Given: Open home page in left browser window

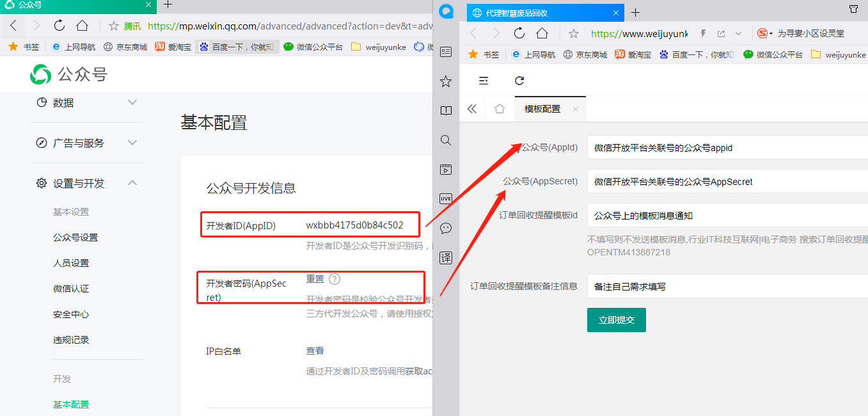Looking at the screenshot, I should 82,26.
